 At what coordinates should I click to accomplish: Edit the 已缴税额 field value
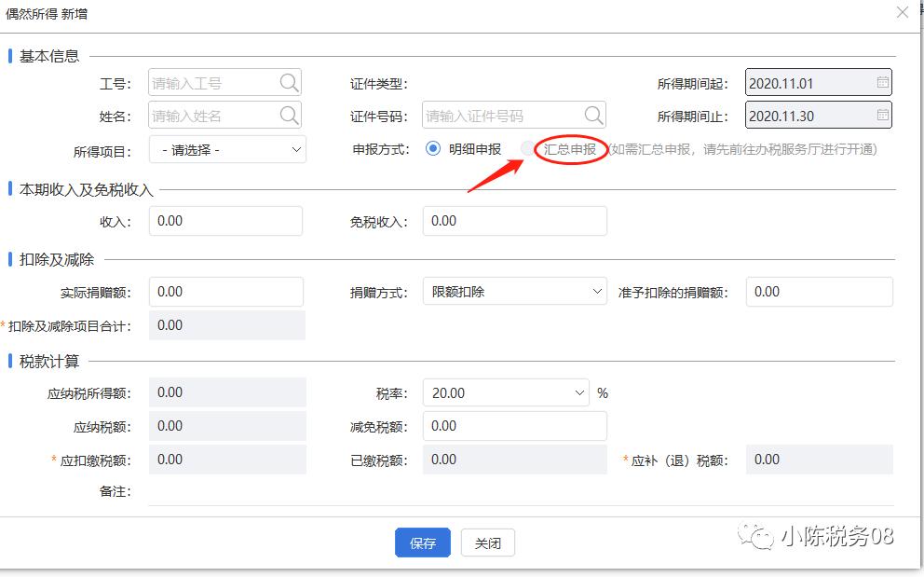[514, 460]
